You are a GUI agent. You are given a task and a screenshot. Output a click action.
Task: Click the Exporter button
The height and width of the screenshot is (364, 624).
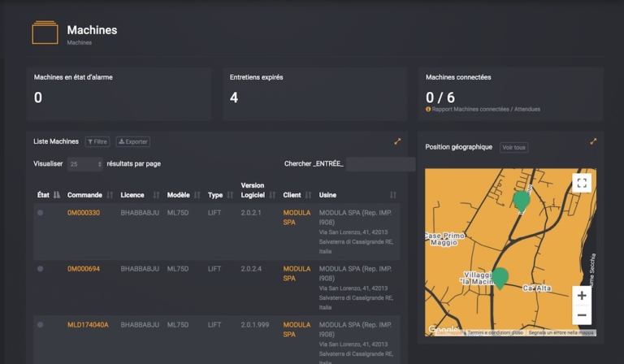point(133,141)
